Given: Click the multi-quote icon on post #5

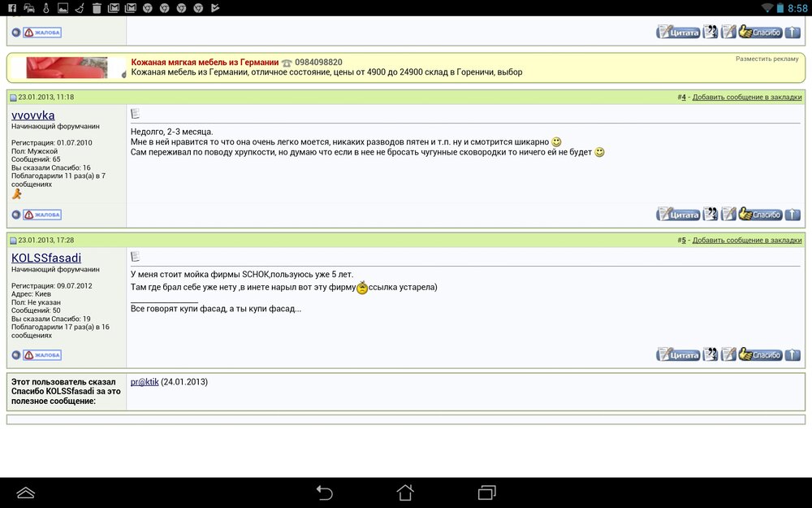Looking at the screenshot, I should click(x=710, y=354).
